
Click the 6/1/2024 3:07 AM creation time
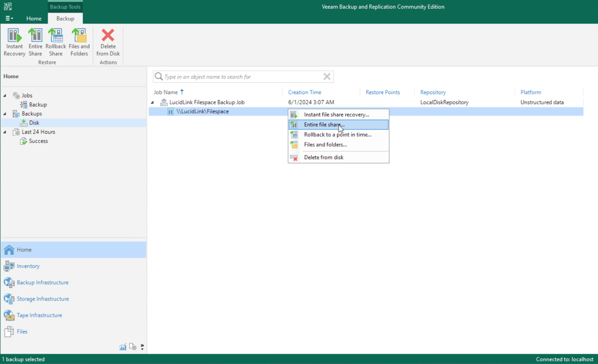pos(311,102)
